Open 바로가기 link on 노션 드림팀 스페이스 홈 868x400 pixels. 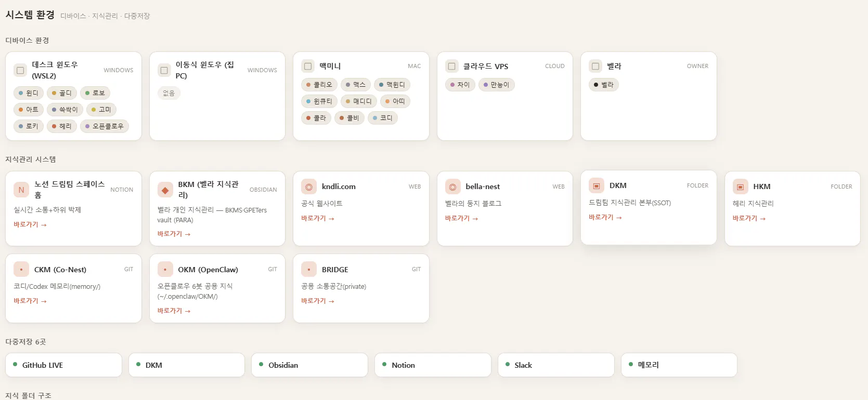tap(30, 224)
